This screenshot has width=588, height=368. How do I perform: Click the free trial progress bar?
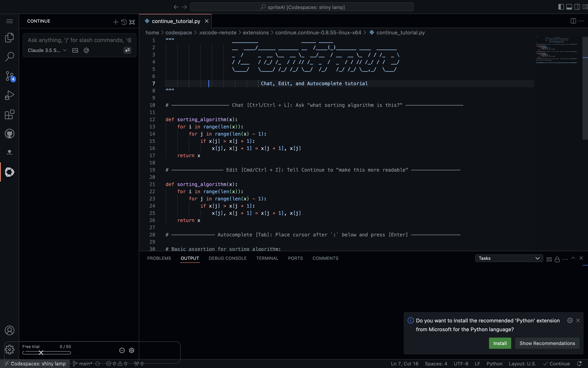point(46,352)
